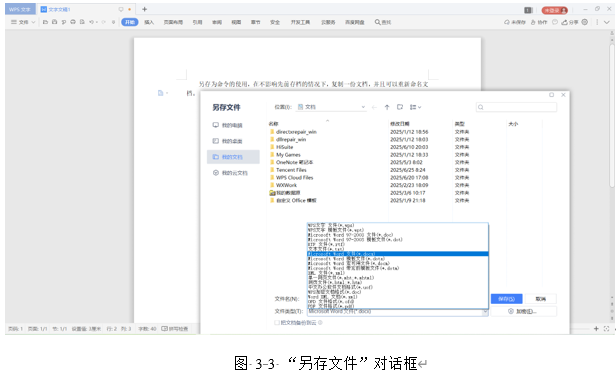
Task: Toggle the 把文档备份到云 checkbox
Action: (277, 323)
